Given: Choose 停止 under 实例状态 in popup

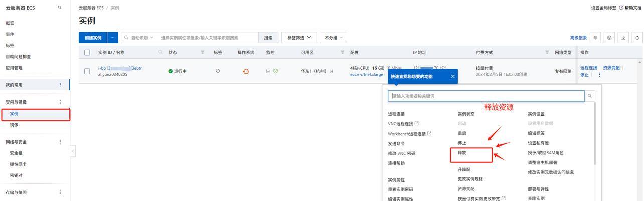Looking at the screenshot, I should (x=462, y=143).
